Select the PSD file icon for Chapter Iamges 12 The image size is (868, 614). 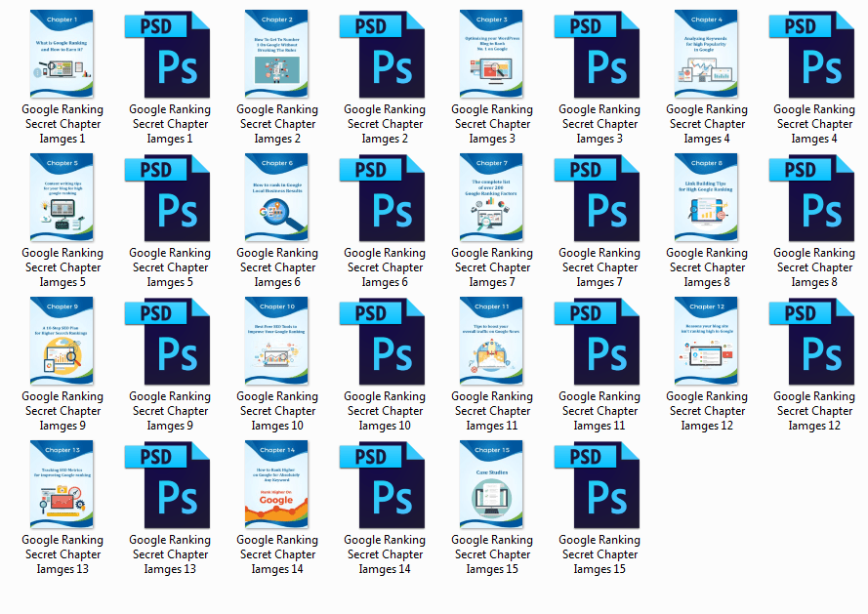[x=814, y=342]
